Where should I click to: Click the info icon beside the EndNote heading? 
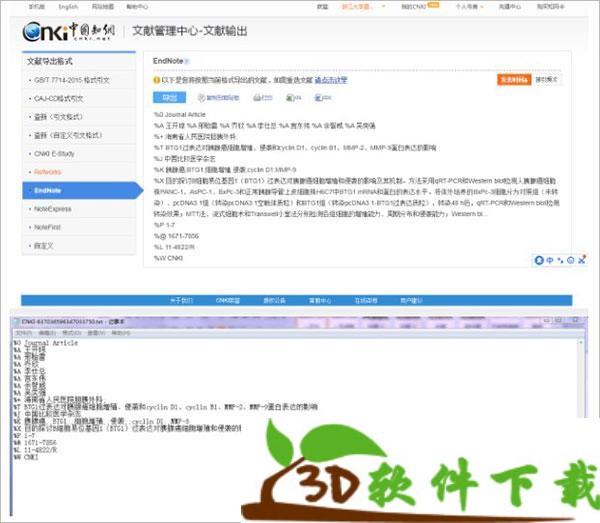pyautogui.click(x=187, y=61)
